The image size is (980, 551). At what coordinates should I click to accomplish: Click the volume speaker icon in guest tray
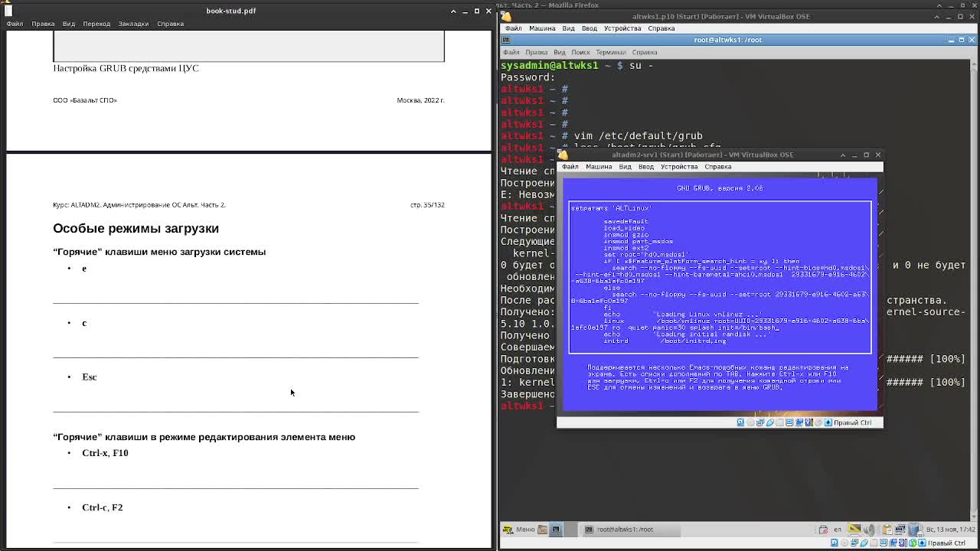869,530
